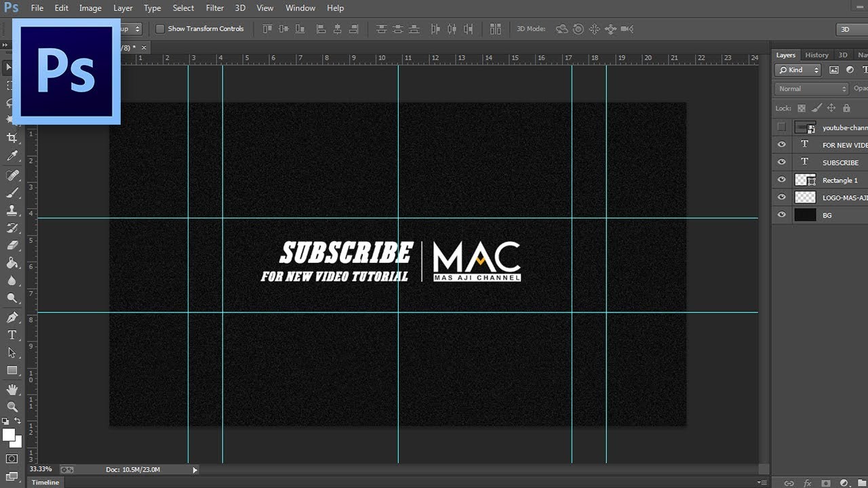868x488 pixels.
Task: Select the Blur tool
Action: tap(12, 281)
